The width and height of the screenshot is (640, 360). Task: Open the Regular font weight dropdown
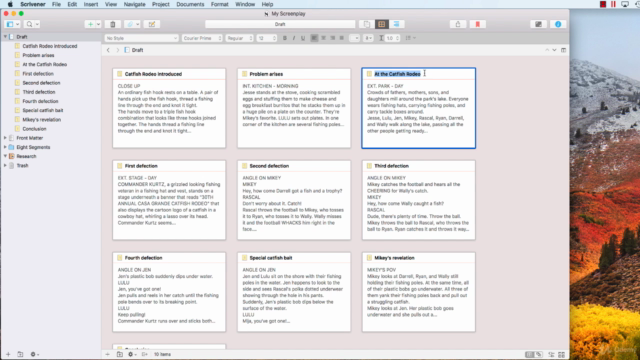(240, 38)
